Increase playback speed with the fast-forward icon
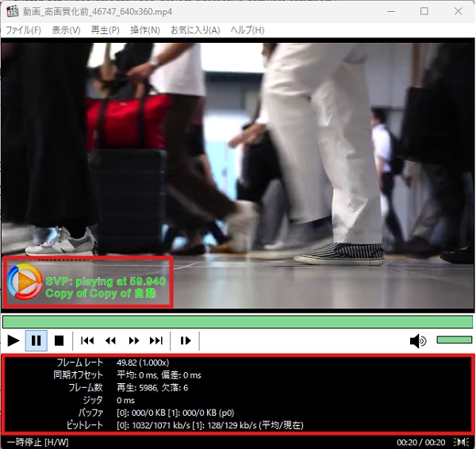476x449 pixels. coord(134,341)
